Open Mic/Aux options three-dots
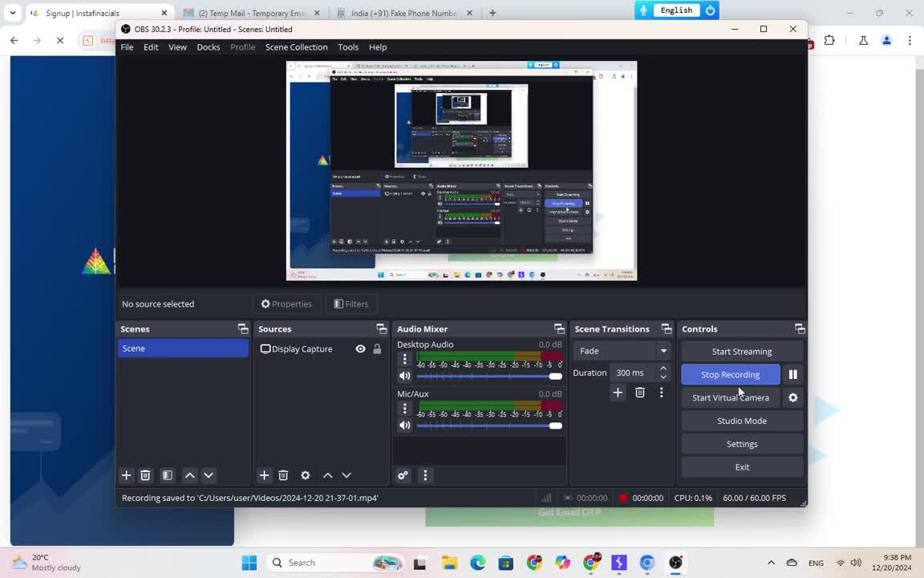 [x=405, y=408]
